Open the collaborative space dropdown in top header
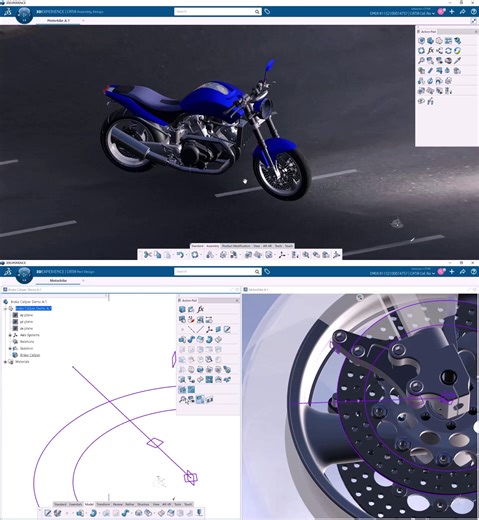Viewport: 479px width, 520px height. [x=433, y=13]
